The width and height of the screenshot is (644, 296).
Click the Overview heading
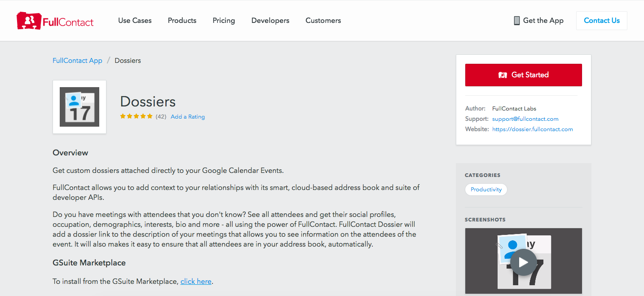coord(71,153)
